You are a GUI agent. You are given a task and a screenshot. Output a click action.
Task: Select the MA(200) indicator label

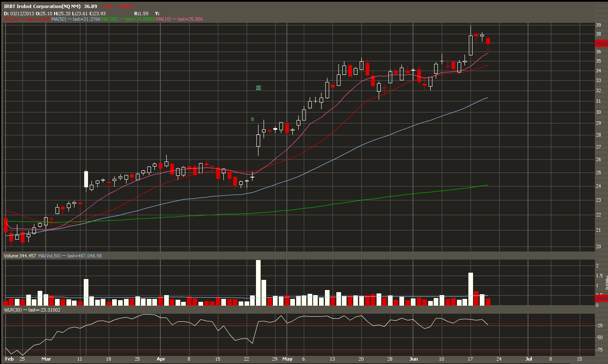110,19
